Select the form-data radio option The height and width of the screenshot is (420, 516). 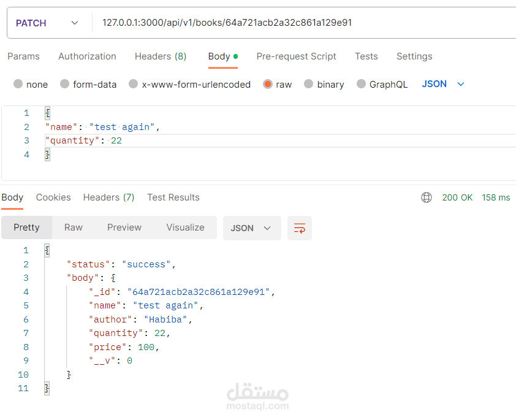(x=64, y=84)
